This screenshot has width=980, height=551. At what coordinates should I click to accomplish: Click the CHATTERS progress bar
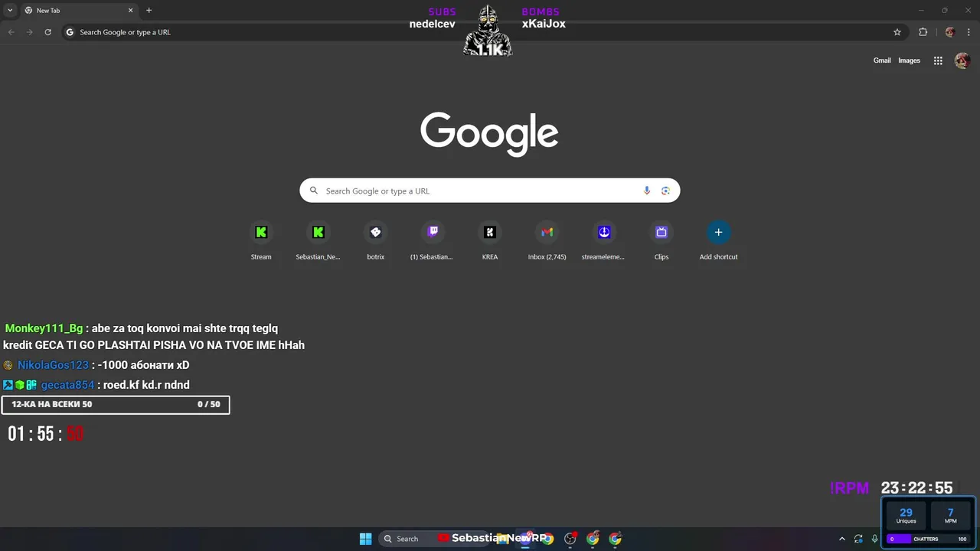click(x=926, y=539)
